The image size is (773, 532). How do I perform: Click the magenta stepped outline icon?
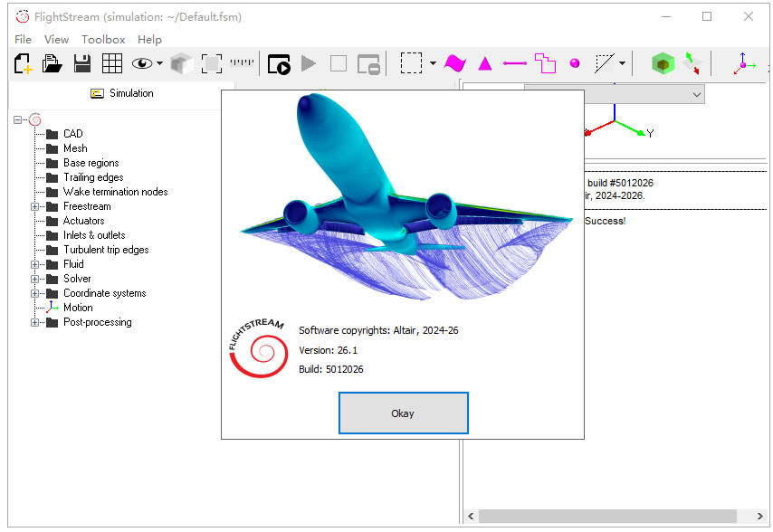545,63
